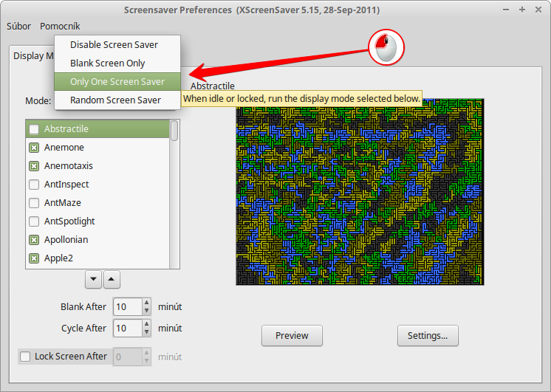Select Apollonian in the list
The width and height of the screenshot is (551, 392).
[x=97, y=240]
